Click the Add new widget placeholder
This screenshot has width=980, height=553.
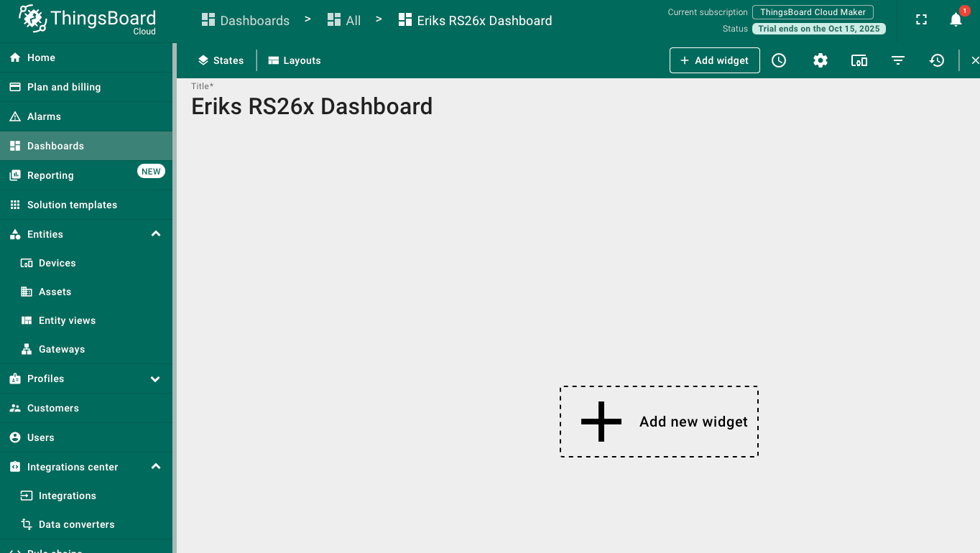(659, 422)
